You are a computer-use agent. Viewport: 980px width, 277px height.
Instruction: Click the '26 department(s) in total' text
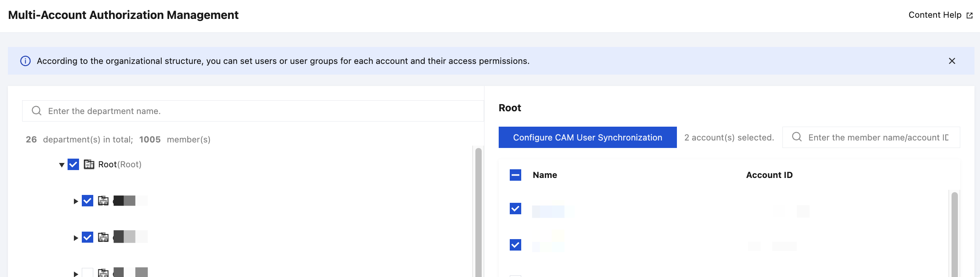click(x=79, y=139)
